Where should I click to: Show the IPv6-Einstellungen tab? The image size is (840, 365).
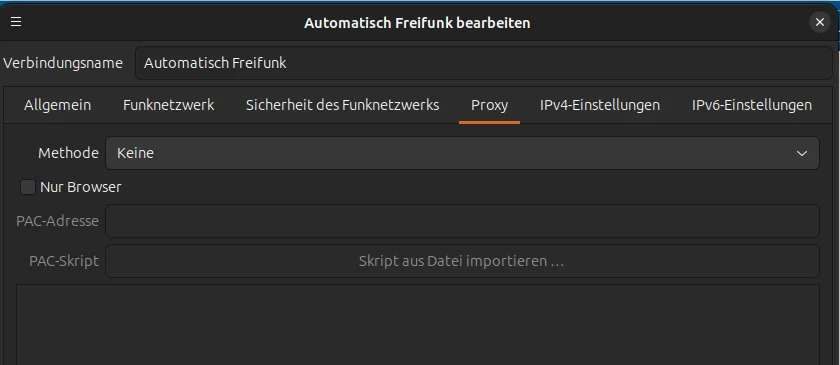[752, 105]
